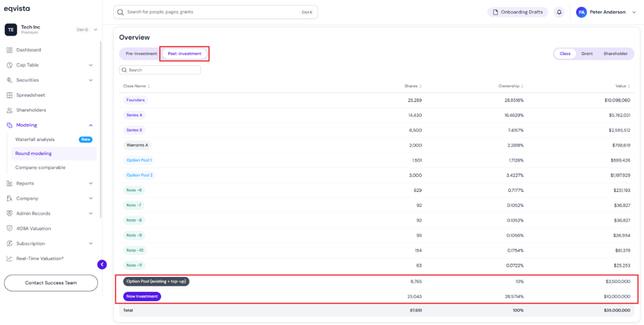Expand Reports menu chevron
644x325 pixels.
click(x=91, y=184)
